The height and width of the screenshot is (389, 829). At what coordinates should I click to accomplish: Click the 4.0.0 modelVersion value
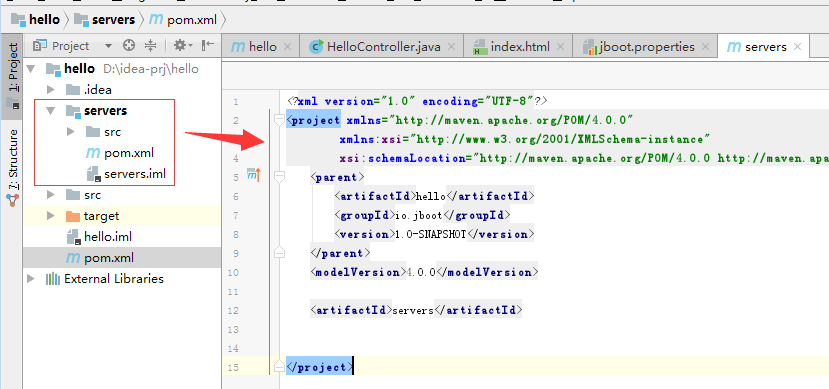tap(421, 272)
